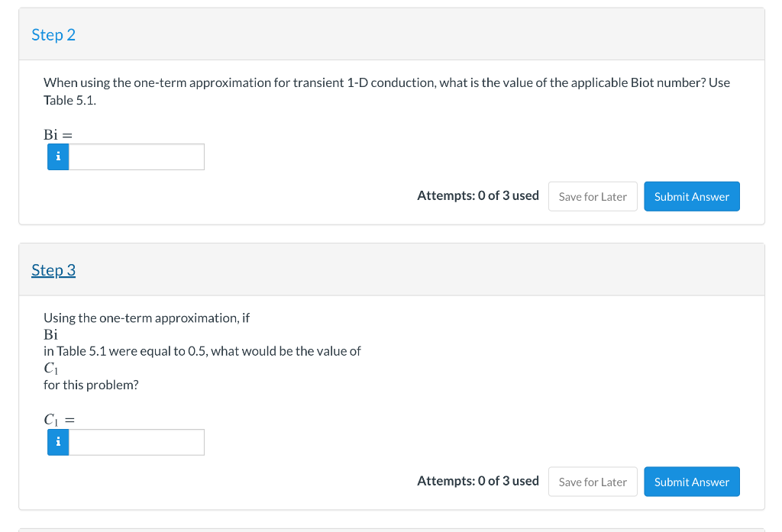Click the Attempts counter in Step 3

point(477,481)
